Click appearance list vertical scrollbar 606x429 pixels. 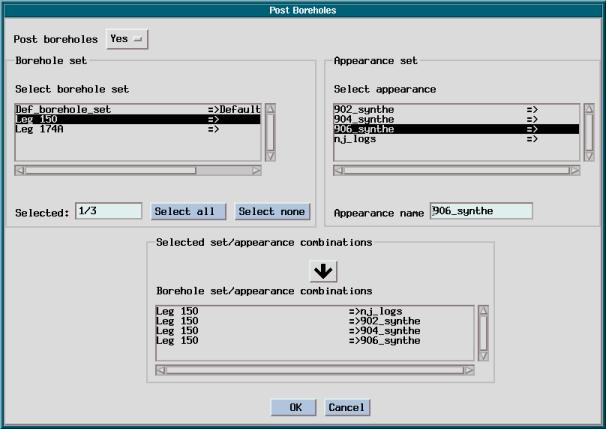[589, 131]
